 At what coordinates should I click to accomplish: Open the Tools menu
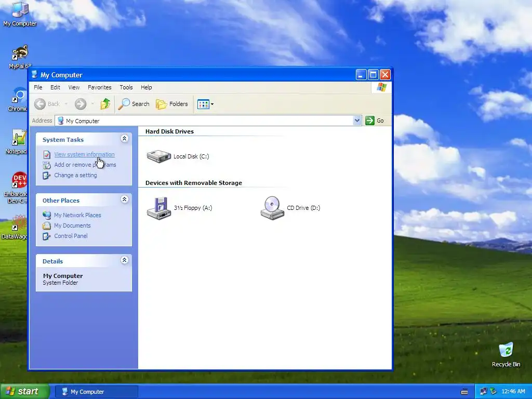click(126, 87)
